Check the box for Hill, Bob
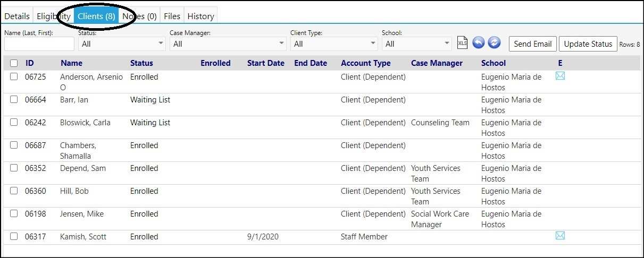The width and height of the screenshot is (644, 258). [x=14, y=191]
